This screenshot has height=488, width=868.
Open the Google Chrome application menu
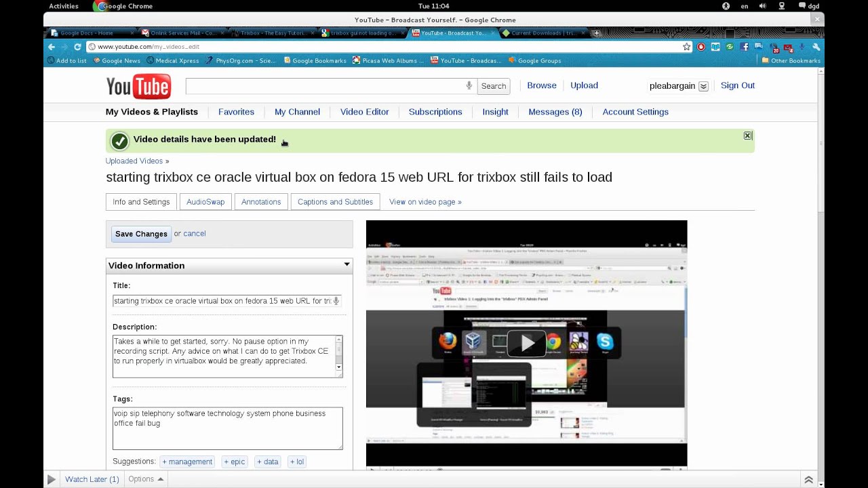pyautogui.click(x=123, y=6)
